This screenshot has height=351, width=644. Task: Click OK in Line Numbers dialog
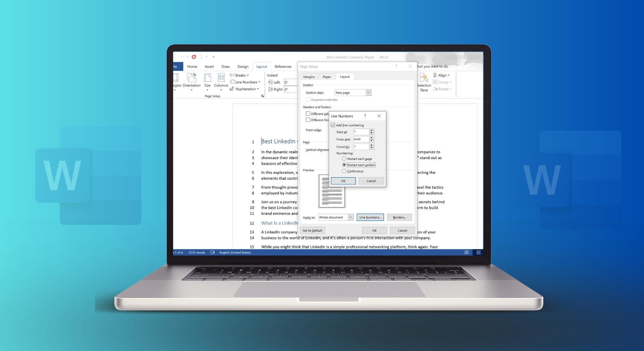click(343, 181)
